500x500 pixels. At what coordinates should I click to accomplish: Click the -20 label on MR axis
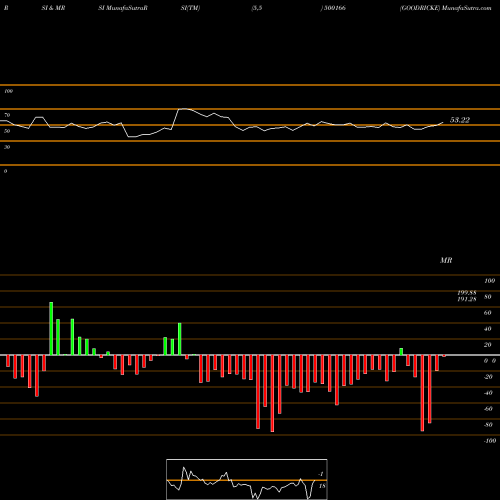pyautogui.click(x=488, y=377)
